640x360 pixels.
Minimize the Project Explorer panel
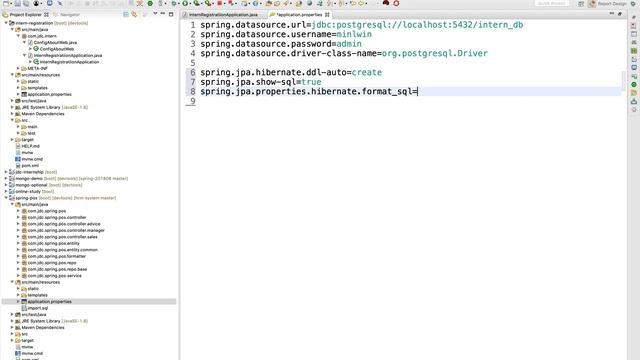pyautogui.click(x=163, y=14)
